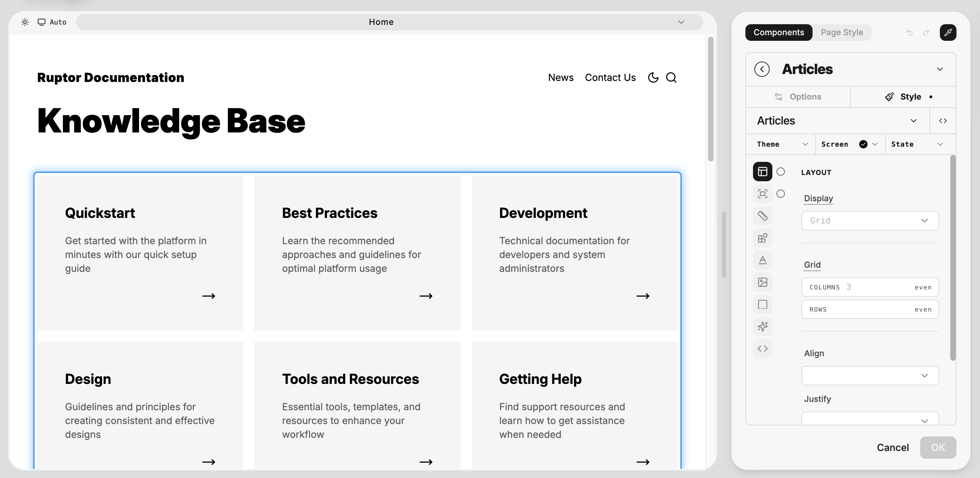The width and height of the screenshot is (980, 478).
Task: Open the Screen dropdown chevron
Action: [874, 144]
